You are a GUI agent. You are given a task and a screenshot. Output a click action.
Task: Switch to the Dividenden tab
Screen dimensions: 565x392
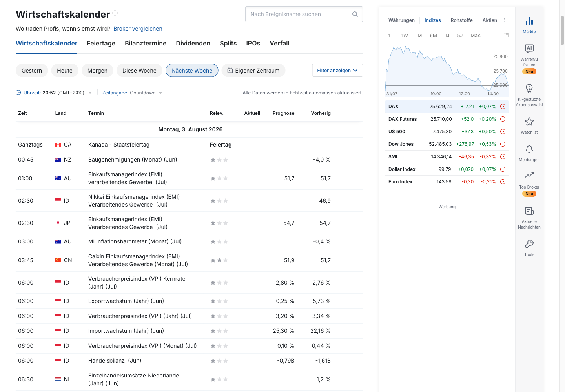pyautogui.click(x=193, y=43)
